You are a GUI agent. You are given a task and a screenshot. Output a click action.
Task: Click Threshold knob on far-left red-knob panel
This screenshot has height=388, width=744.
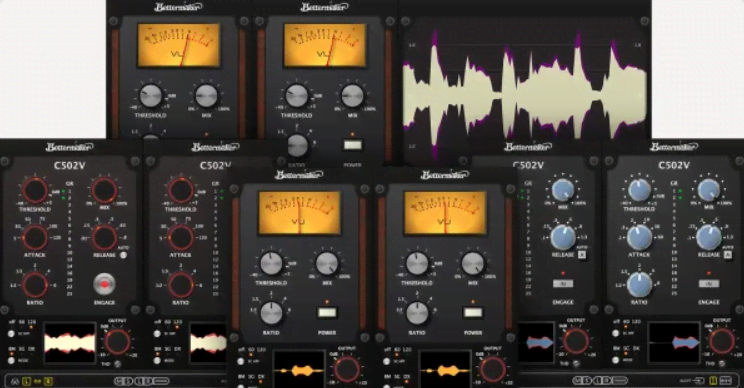coord(35,191)
